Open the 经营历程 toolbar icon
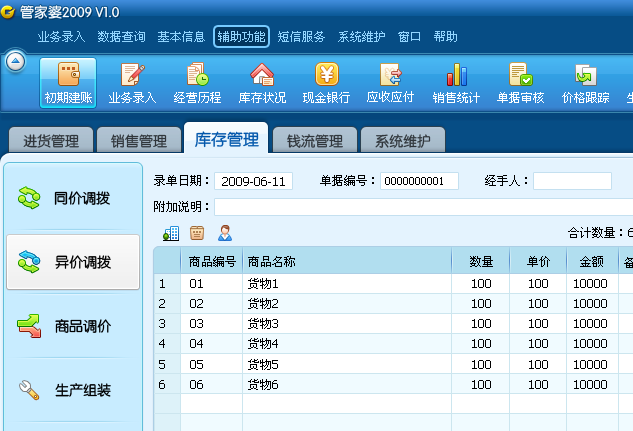This screenshot has height=431, width=633. (x=197, y=83)
